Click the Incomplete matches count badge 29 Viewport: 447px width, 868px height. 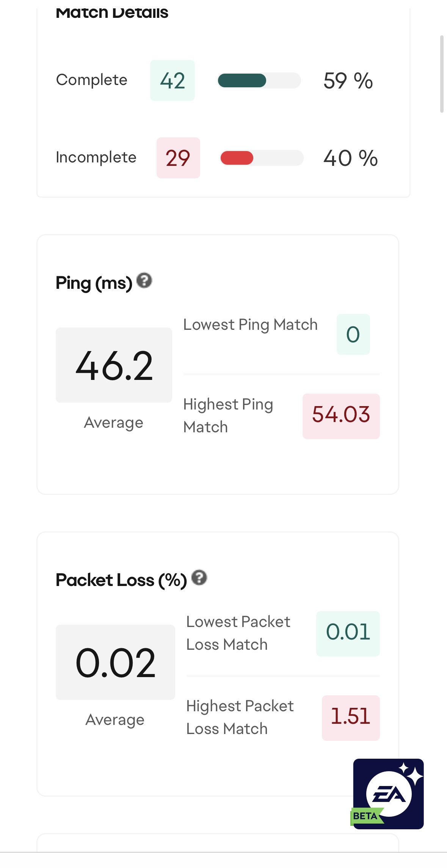click(178, 158)
